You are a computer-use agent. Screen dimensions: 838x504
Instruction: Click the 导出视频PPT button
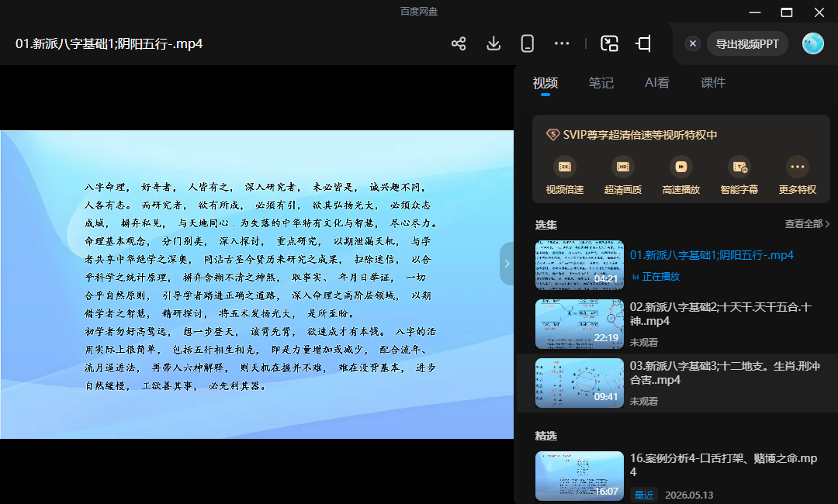click(747, 43)
